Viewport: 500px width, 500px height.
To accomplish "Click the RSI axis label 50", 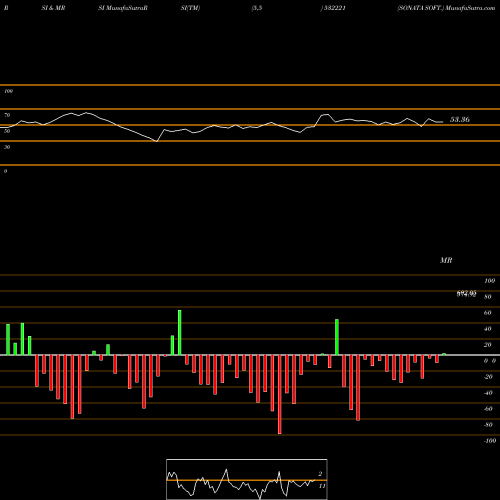I will (x=7, y=131).
